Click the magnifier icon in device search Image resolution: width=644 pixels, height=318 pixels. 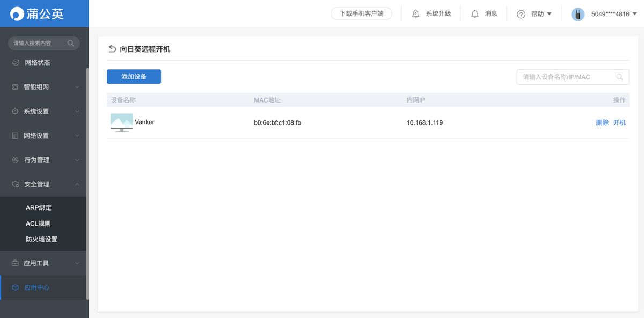pyautogui.click(x=620, y=77)
